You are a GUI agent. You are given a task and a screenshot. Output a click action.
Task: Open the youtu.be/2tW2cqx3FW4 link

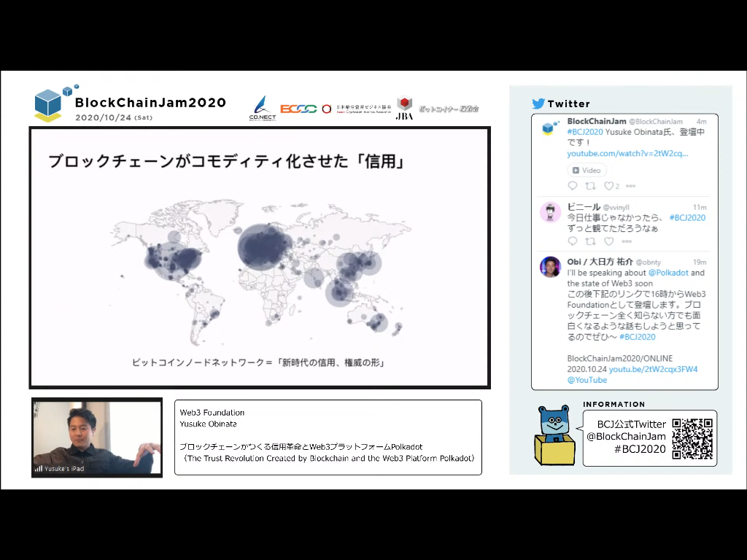point(653,369)
